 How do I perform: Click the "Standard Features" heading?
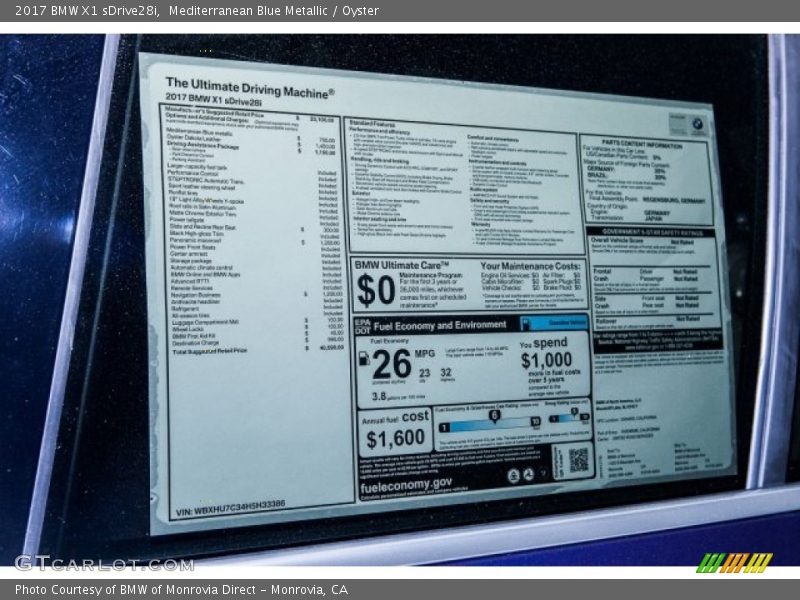372,123
